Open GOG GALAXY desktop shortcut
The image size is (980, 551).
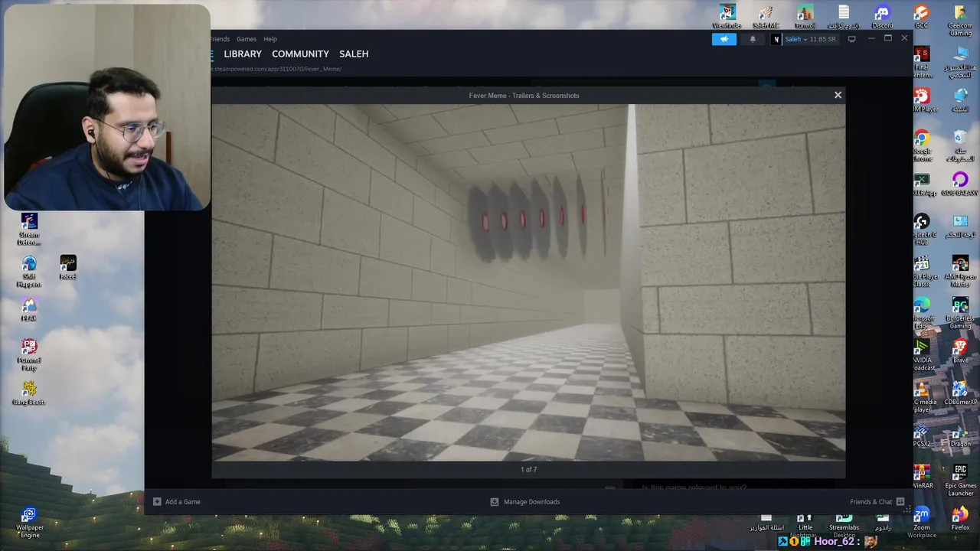click(960, 184)
